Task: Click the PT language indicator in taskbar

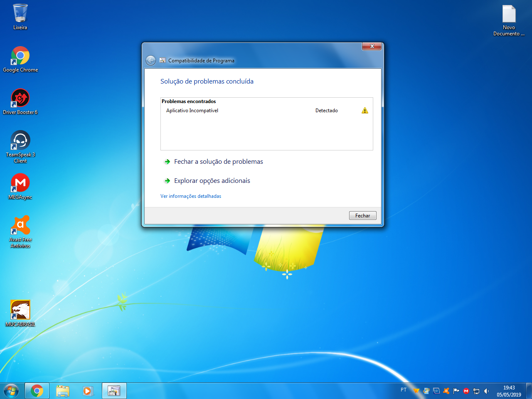Action: pyautogui.click(x=403, y=390)
